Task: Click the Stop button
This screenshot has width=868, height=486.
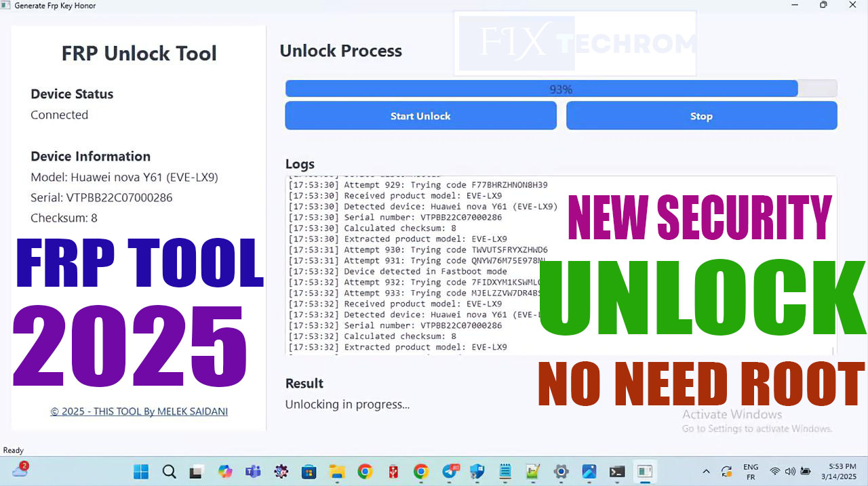Action: pos(701,116)
